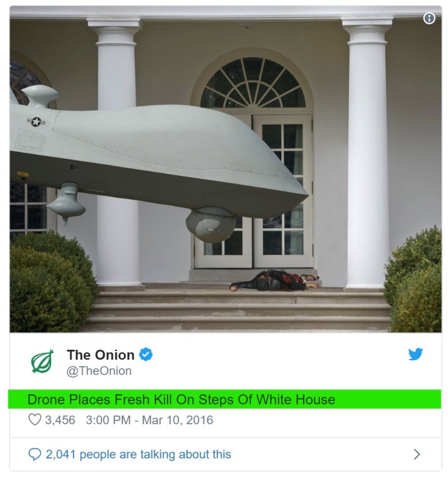Click the highlighted "Drone Places Fresh Kill" headline

pos(181,399)
